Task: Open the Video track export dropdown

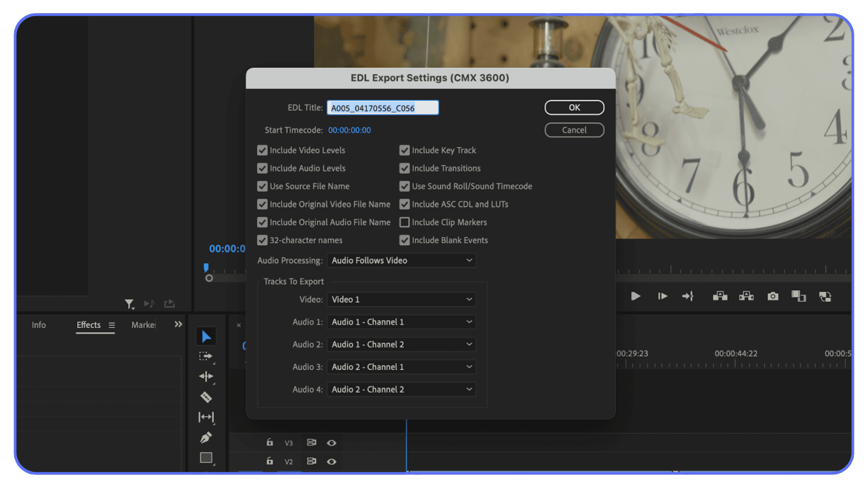Action: tap(401, 299)
